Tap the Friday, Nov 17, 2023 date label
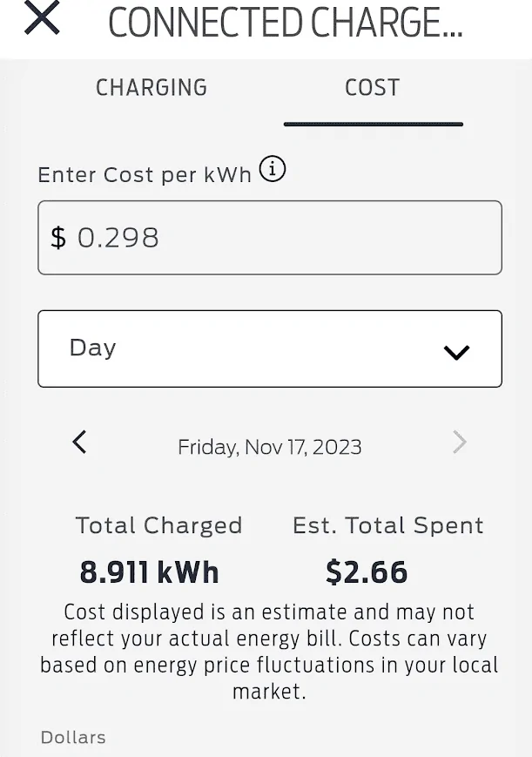Viewport: 532px width, 757px height. [x=269, y=447]
